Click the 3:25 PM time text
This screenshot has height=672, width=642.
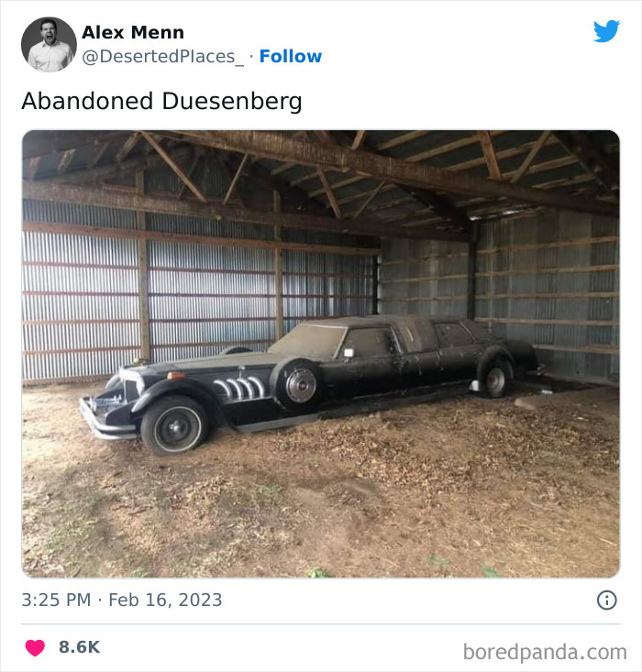pos(56,600)
